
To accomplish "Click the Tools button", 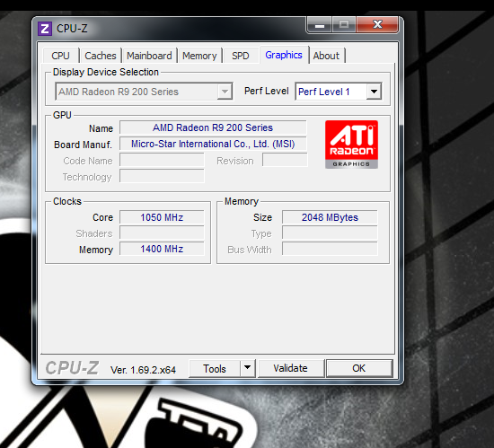I will click(215, 368).
